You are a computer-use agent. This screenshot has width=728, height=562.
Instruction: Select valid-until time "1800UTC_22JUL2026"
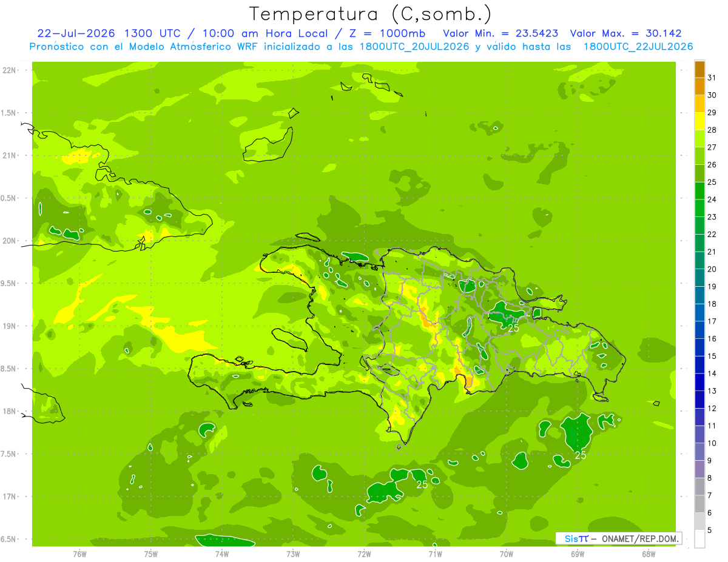(638, 47)
